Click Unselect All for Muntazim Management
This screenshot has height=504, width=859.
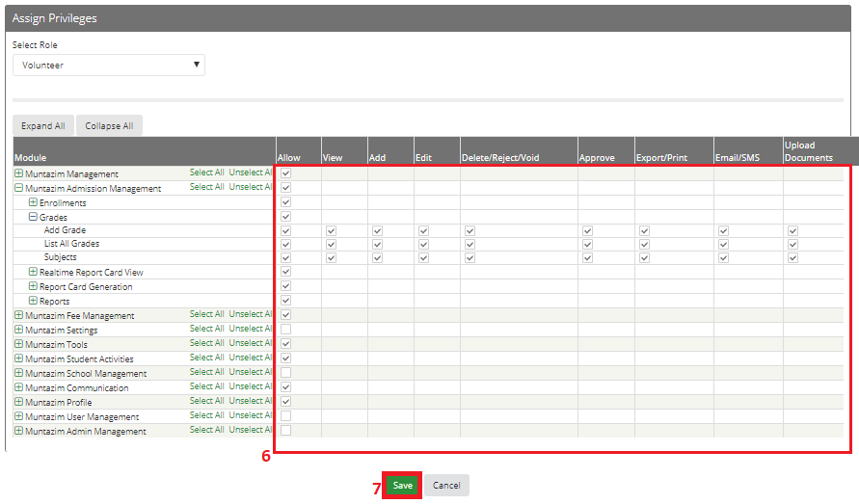[x=251, y=172]
